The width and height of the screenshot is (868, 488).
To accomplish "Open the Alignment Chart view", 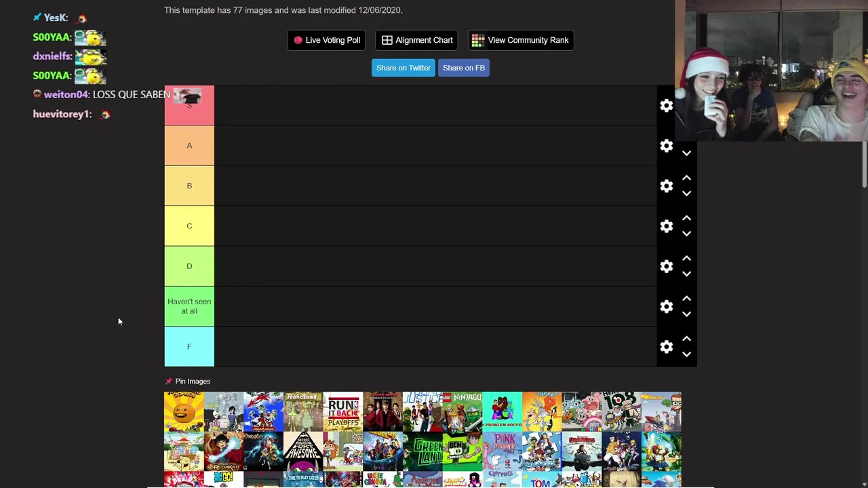I will click(x=417, y=40).
